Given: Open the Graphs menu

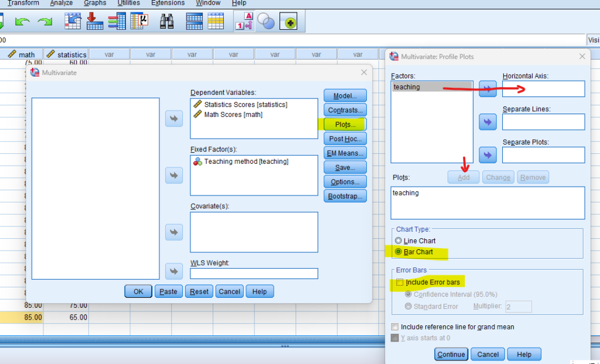Looking at the screenshot, I should (x=95, y=3).
